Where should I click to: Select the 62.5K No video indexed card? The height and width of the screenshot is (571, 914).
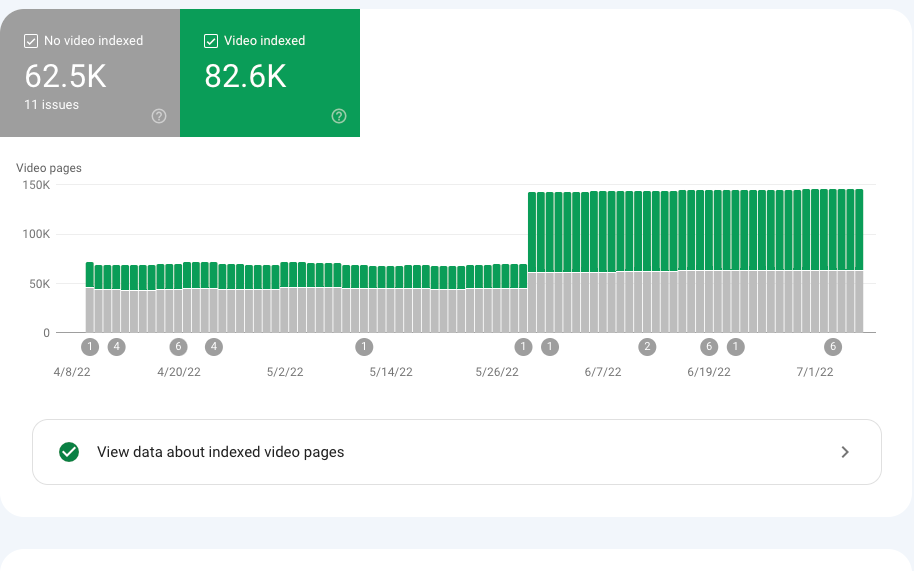coord(90,76)
